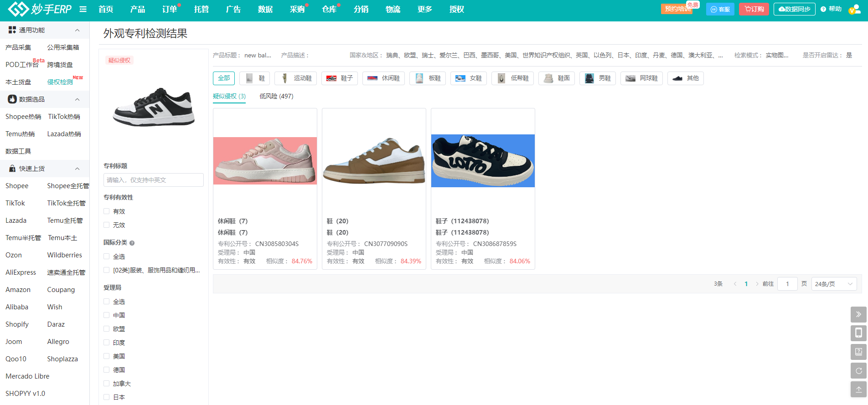Check the 美国 office checkbox
Screen dimensions: 868x405
107,356
